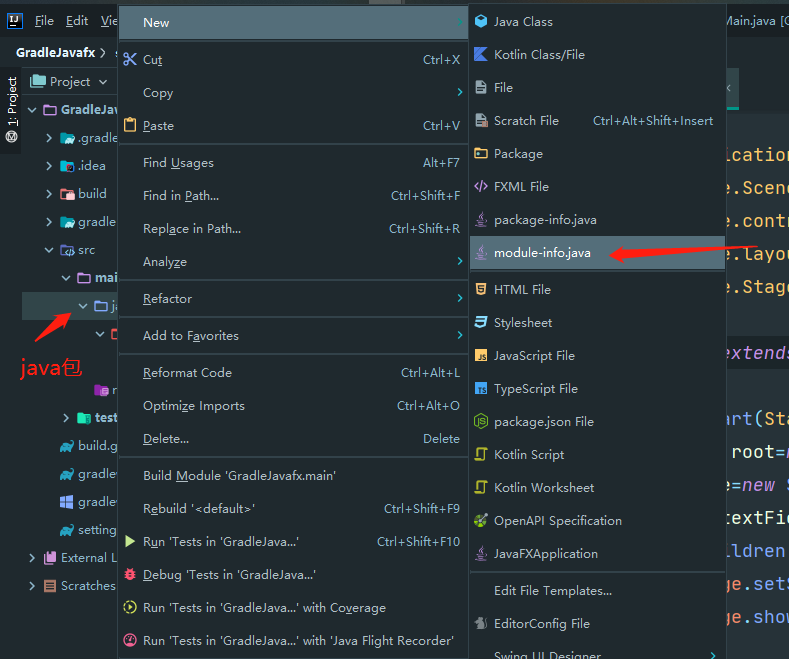789x659 pixels.
Task: Click the OpenAPI Specification icon
Action: [x=481, y=520]
